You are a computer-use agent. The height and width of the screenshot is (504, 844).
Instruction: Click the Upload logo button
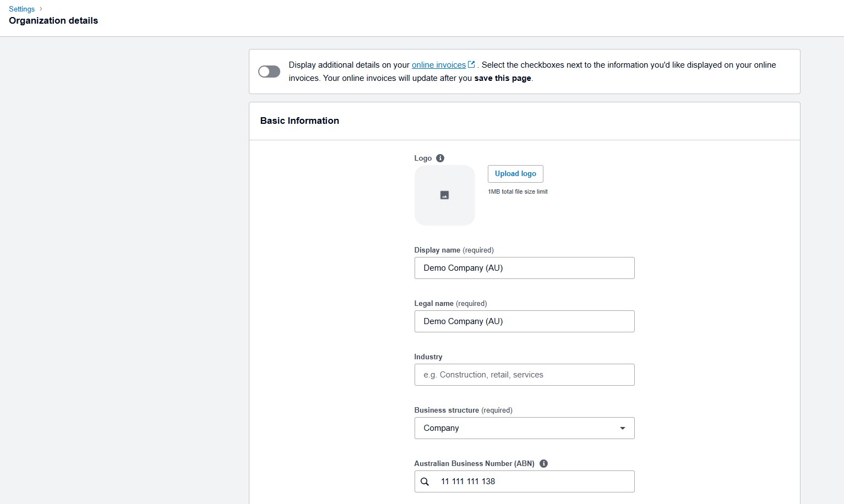pos(515,173)
